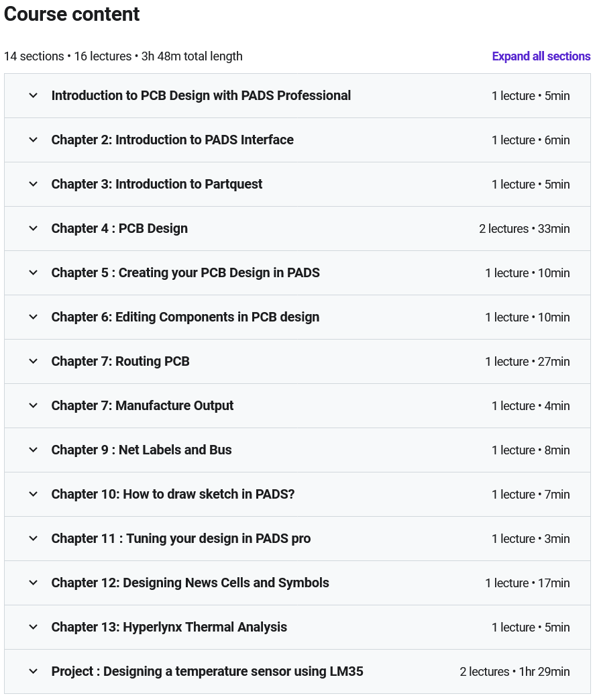Expand Chapter 10 sketch section chevron
595x700 pixels.
click(x=34, y=495)
